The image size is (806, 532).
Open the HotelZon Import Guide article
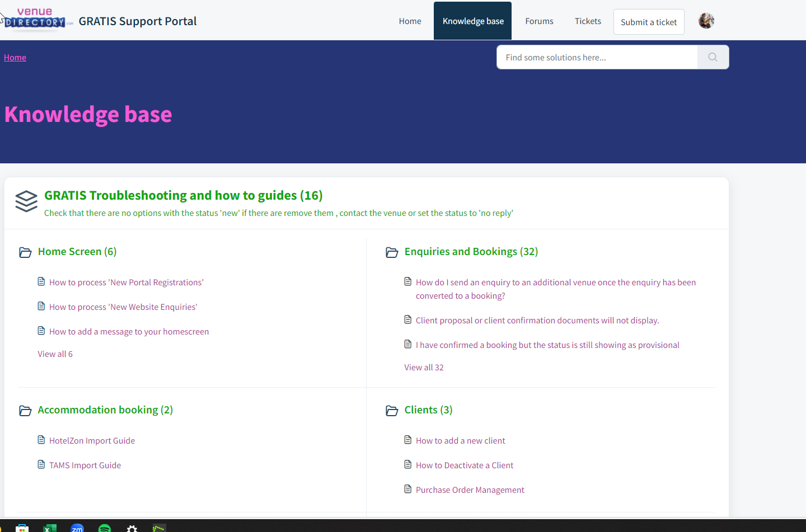(92, 441)
